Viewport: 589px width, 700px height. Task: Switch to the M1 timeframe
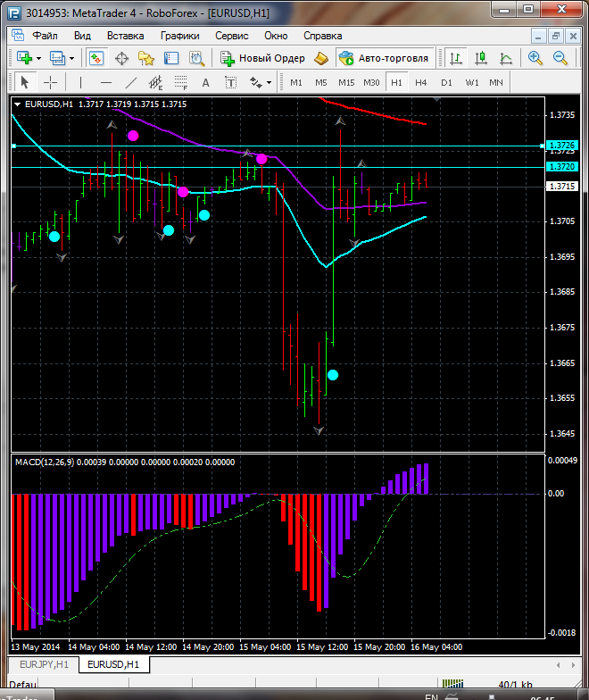pyautogui.click(x=296, y=82)
